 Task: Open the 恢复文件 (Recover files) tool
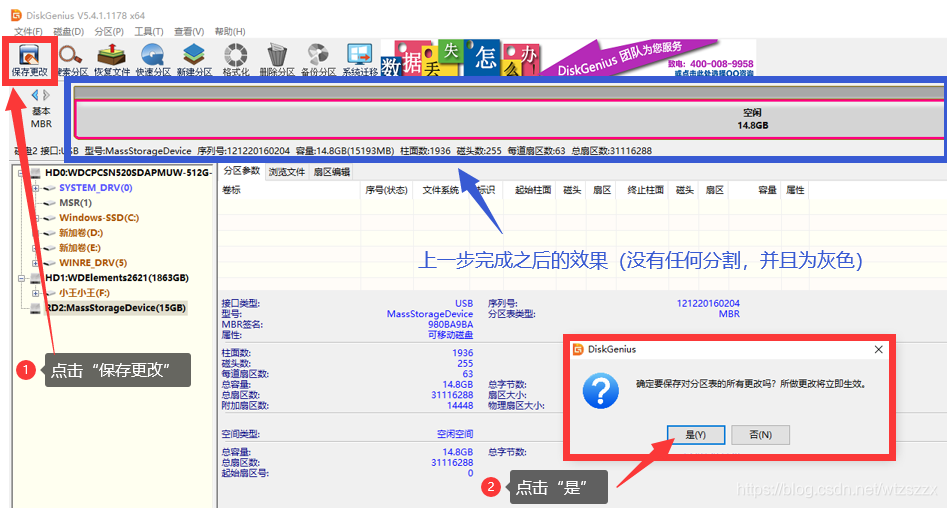(112, 60)
